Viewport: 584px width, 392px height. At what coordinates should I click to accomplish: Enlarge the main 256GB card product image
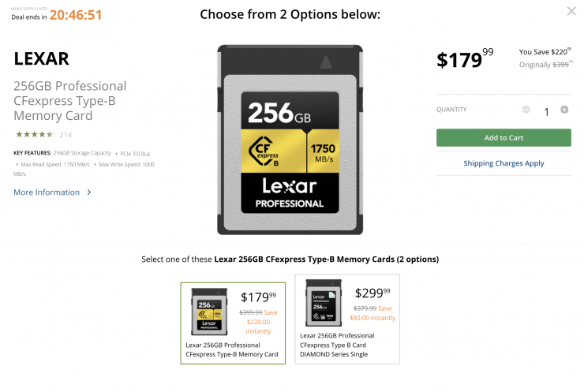coord(290,140)
